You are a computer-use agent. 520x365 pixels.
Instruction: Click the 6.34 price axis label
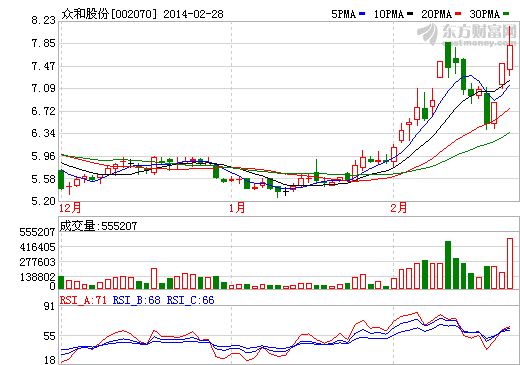[x=43, y=133]
